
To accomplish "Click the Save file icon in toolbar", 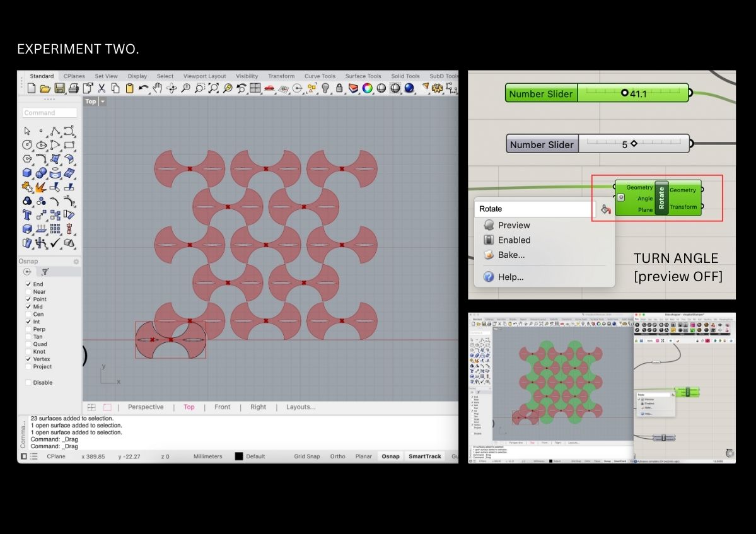I will [59, 88].
